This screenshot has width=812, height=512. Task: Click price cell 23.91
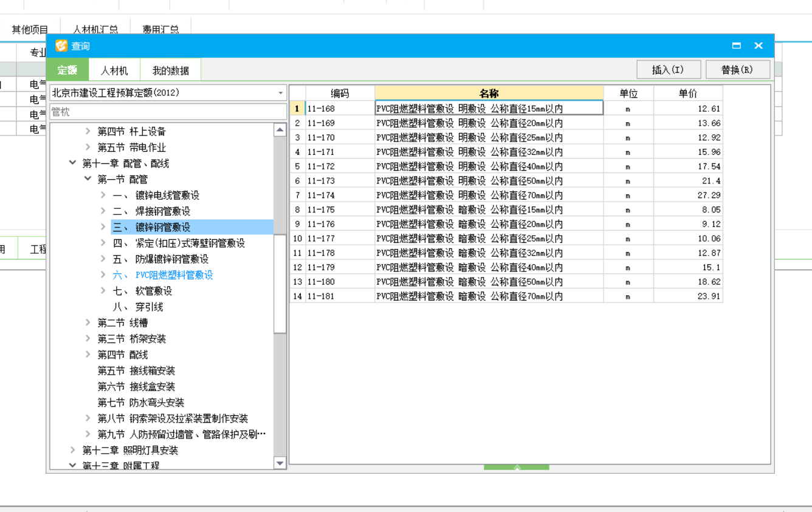[x=688, y=296]
